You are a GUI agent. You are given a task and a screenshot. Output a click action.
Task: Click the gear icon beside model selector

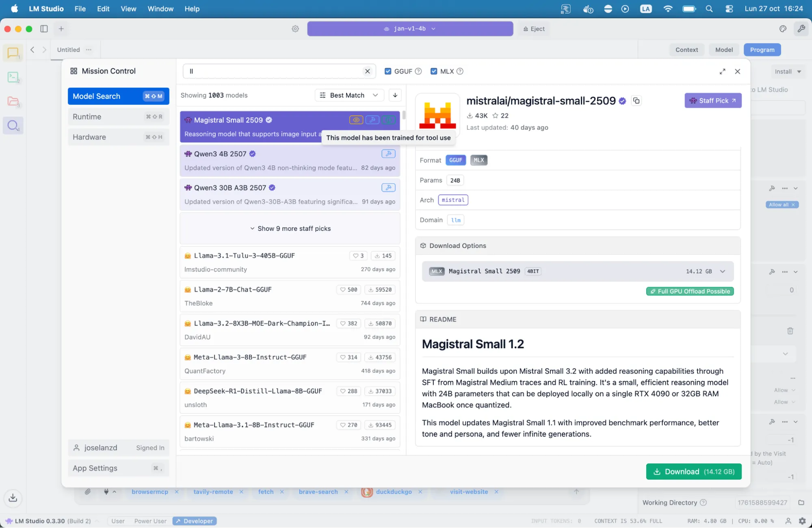pos(295,29)
